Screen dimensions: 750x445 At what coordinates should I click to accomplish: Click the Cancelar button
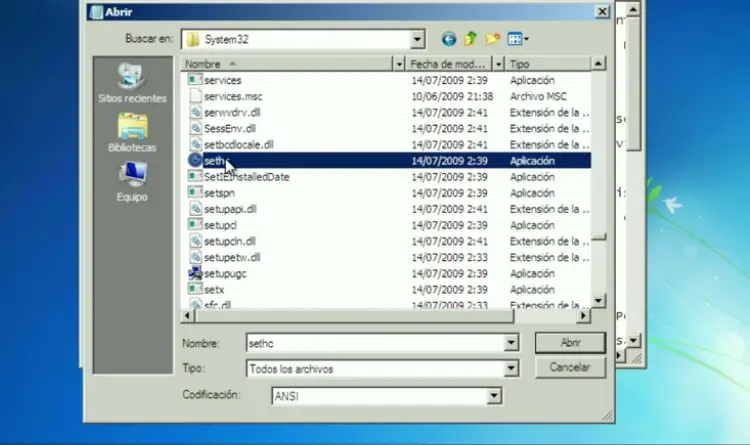(570, 367)
